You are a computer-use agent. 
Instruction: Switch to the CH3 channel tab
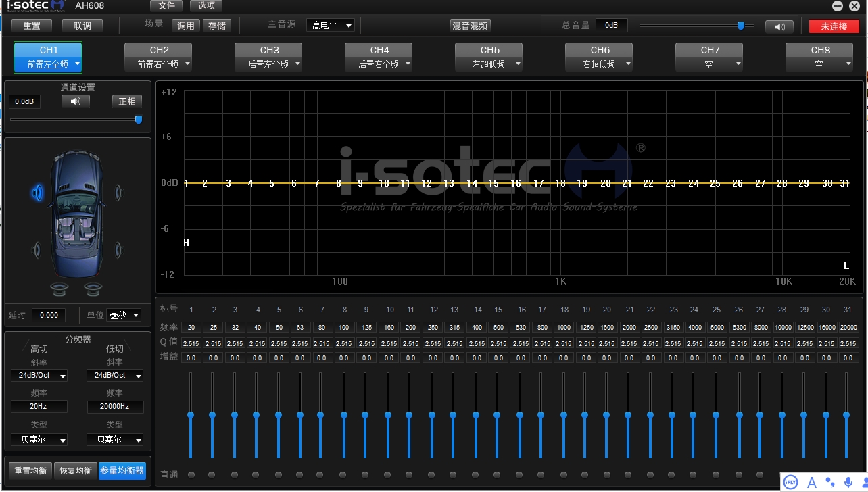click(x=269, y=57)
